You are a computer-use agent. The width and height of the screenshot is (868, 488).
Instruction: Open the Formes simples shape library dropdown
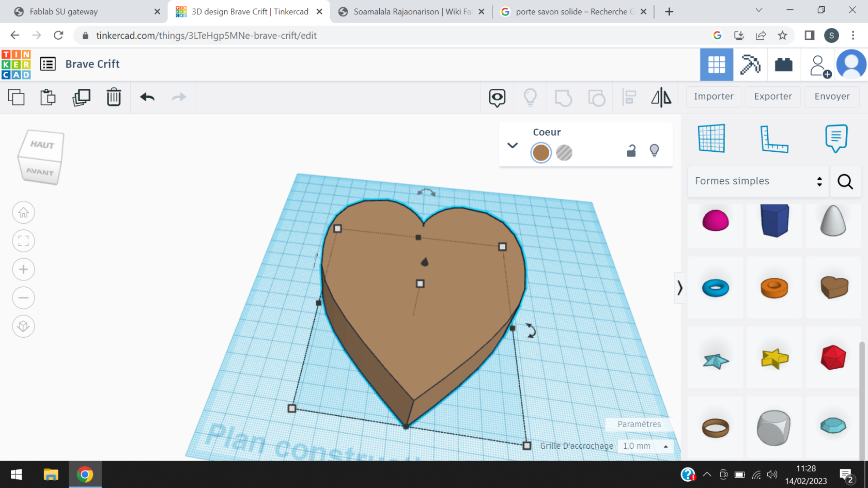(758, 181)
